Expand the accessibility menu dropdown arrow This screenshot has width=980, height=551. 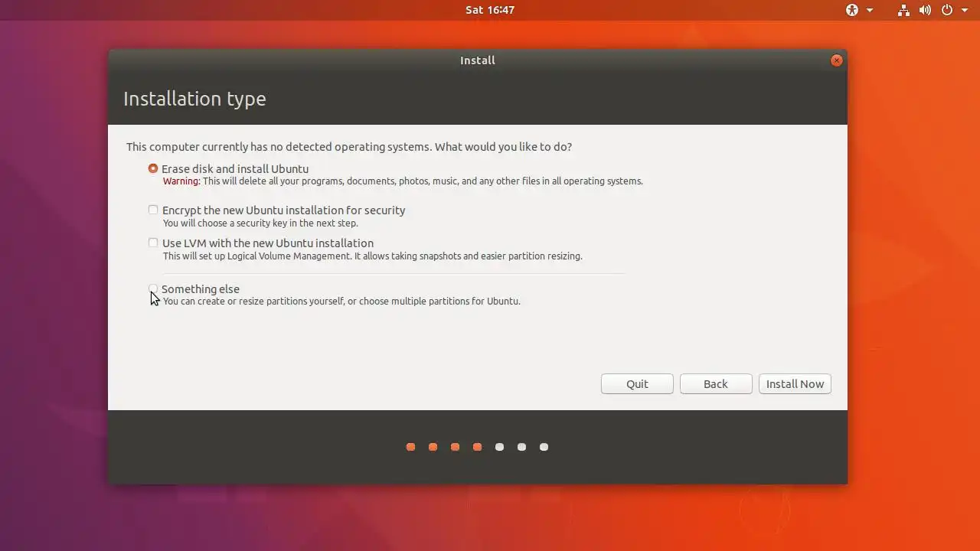(870, 11)
